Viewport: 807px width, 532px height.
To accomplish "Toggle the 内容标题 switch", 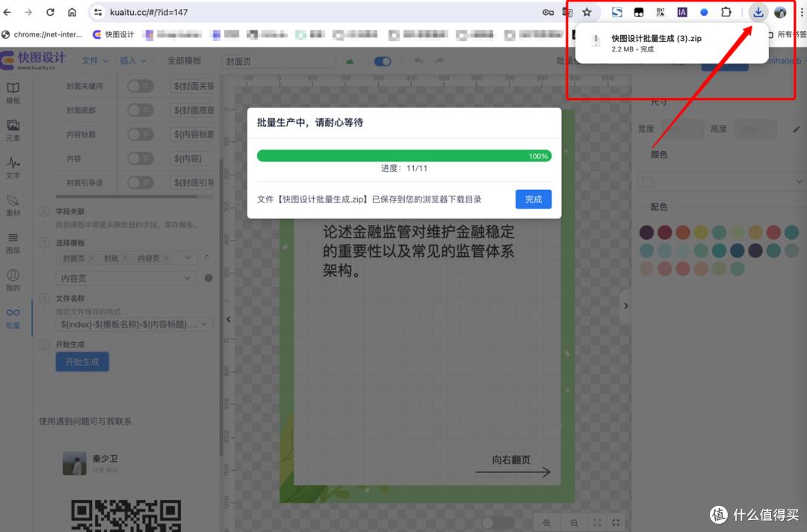I will tap(140, 134).
